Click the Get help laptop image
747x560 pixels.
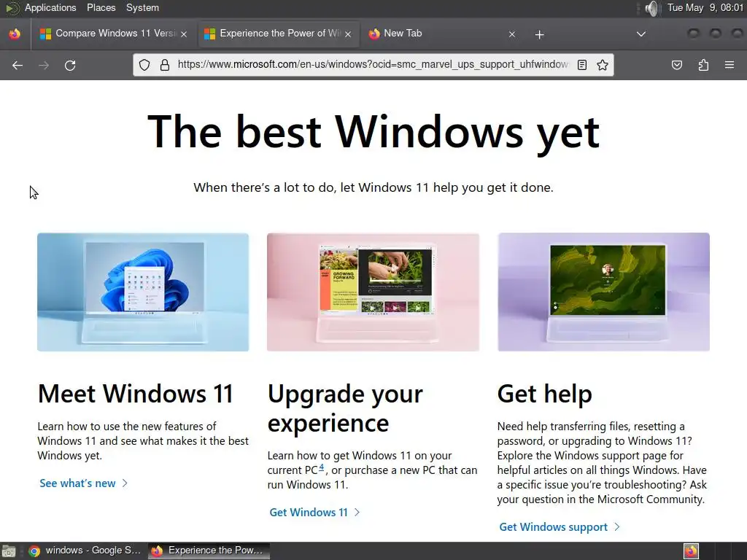603,292
